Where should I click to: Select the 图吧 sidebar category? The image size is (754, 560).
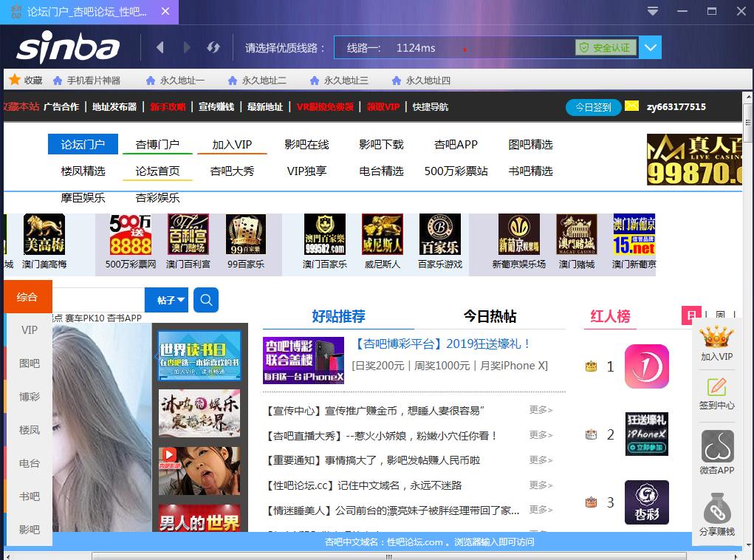click(x=30, y=363)
